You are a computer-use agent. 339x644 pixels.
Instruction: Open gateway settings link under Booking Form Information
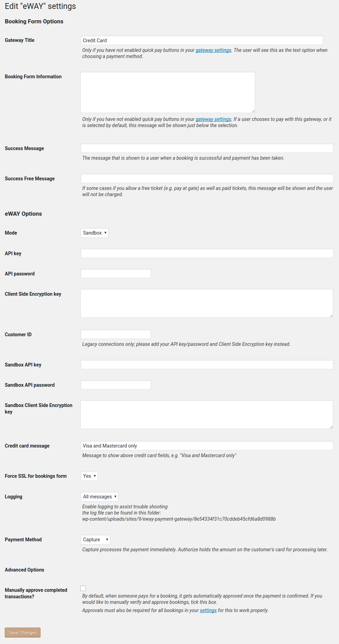click(213, 119)
